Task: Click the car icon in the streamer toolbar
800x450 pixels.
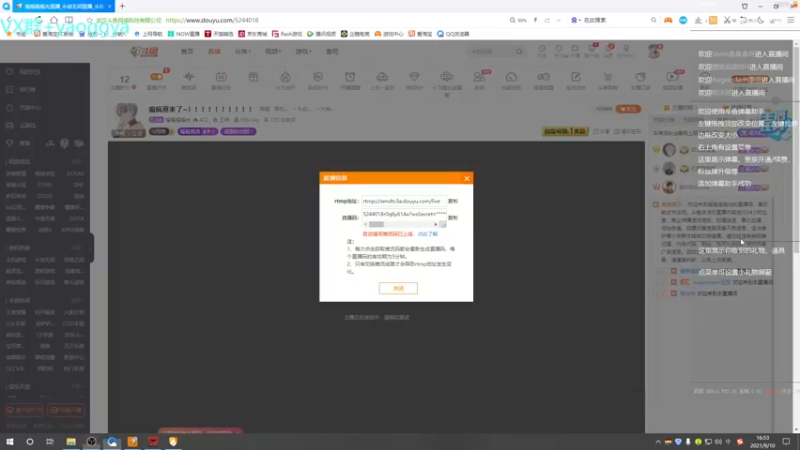Action: pyautogui.click(x=382, y=77)
